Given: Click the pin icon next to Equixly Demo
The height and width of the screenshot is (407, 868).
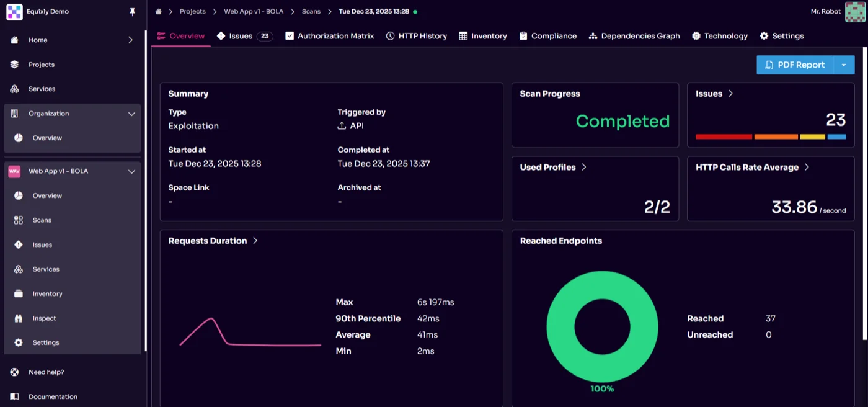Looking at the screenshot, I should [x=131, y=11].
